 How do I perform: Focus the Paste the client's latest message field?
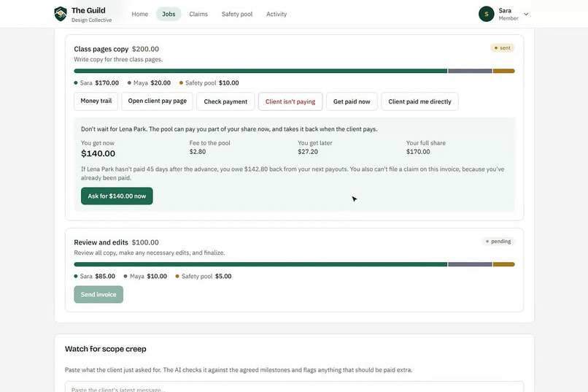[x=294, y=387]
